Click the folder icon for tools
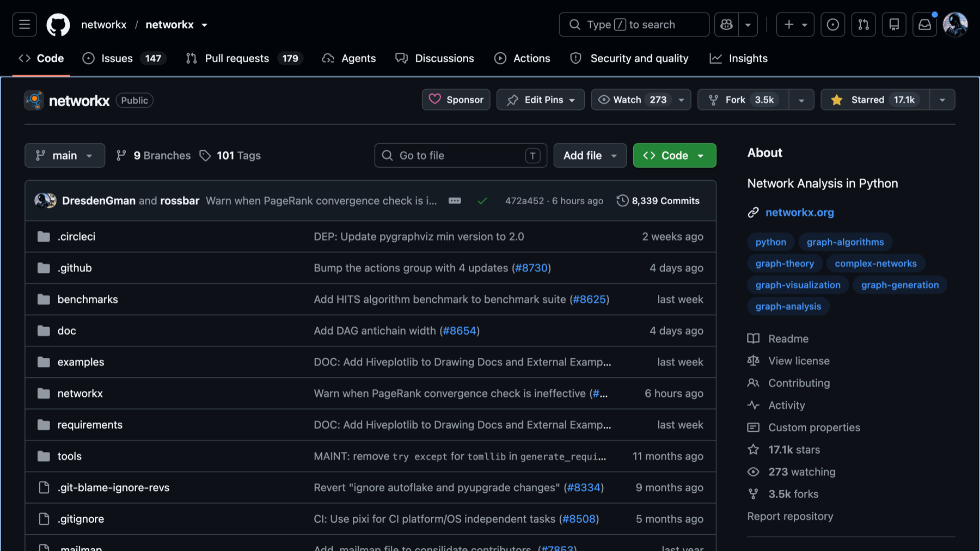Screen dimensions: 980x551 [x=44, y=456]
